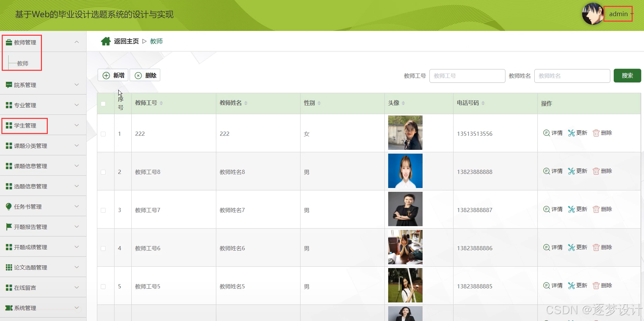Click the ticket icon of 系统管理
The width and height of the screenshot is (644, 321).
9,308
